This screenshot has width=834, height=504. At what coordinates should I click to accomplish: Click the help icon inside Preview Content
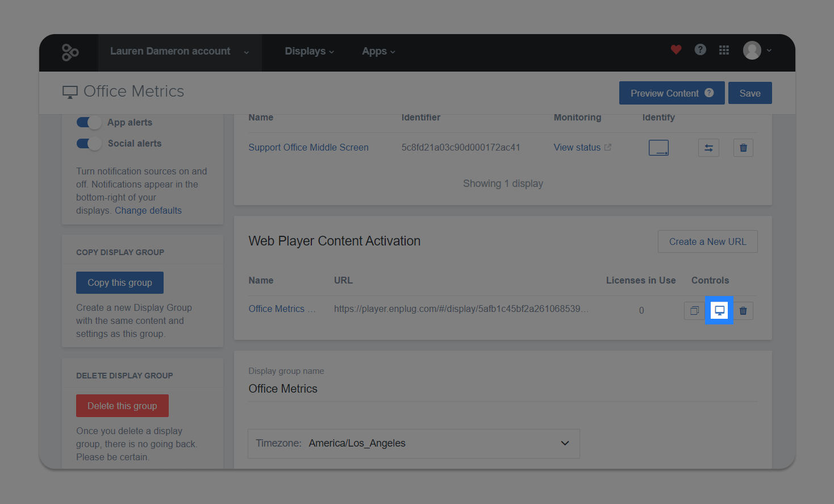[x=709, y=93]
